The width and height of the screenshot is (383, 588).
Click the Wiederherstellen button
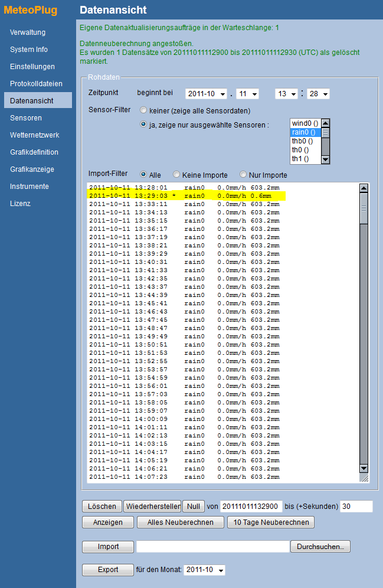coord(152,507)
